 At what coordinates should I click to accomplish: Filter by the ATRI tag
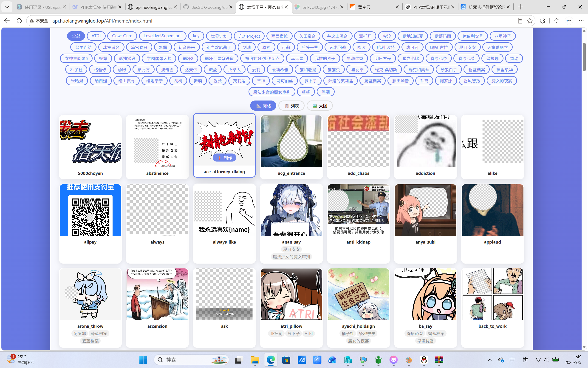[x=96, y=36]
